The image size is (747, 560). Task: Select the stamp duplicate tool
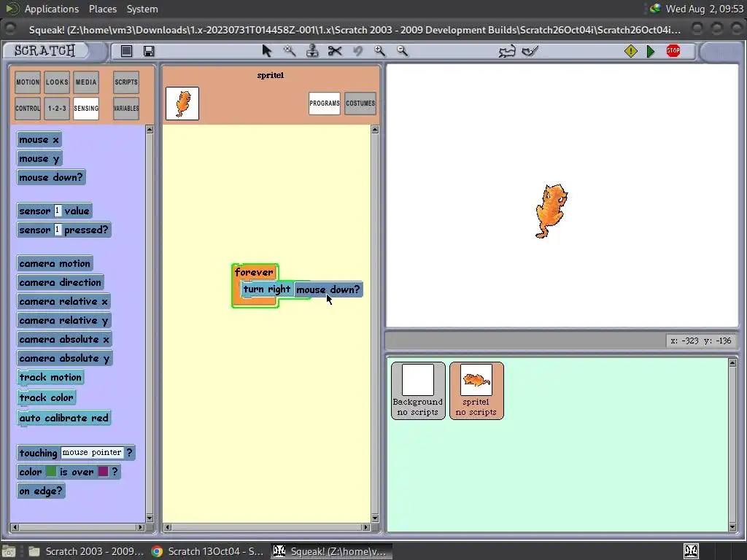312,50
